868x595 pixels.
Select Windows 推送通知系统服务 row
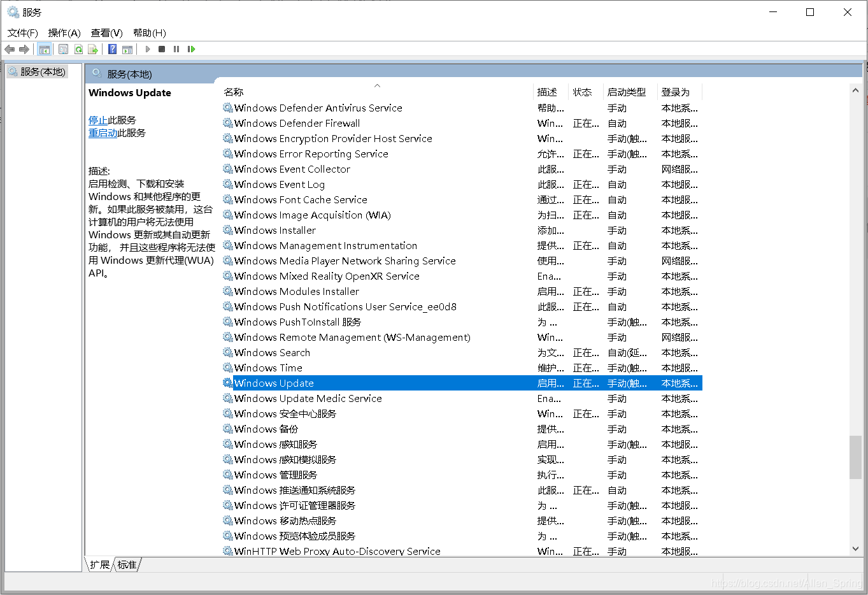point(462,490)
